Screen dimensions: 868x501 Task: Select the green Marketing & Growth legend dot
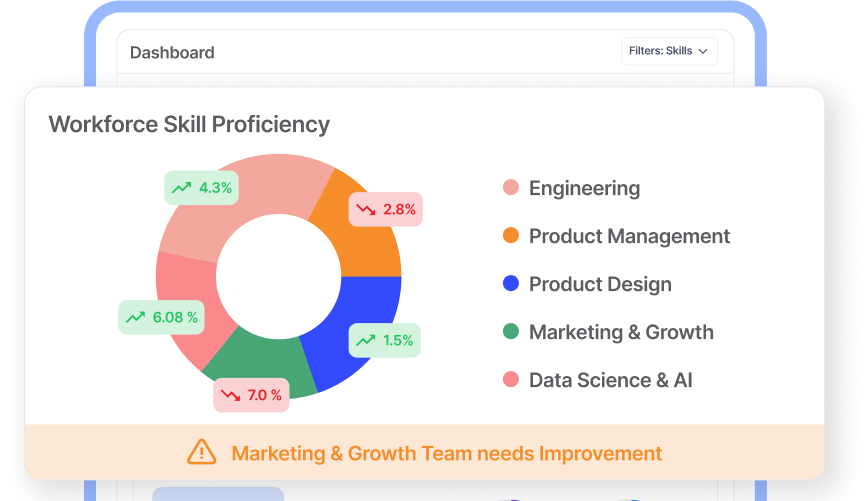(510, 332)
